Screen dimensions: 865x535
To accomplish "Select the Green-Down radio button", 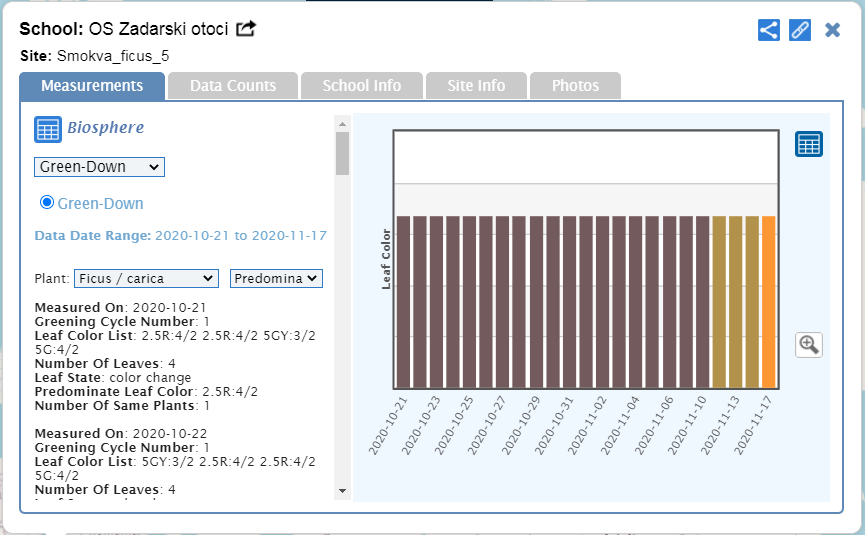I will pyautogui.click(x=46, y=203).
